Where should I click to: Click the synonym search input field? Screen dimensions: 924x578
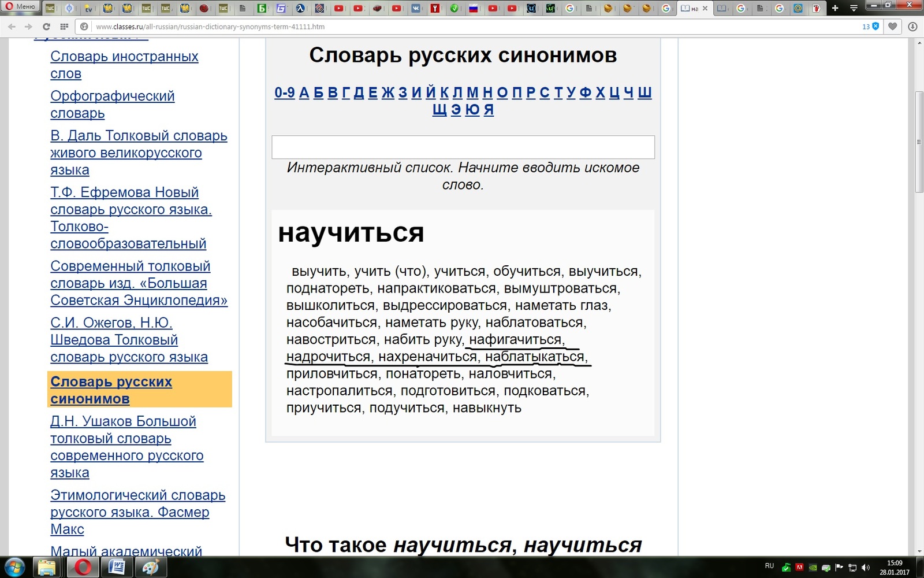(463, 147)
